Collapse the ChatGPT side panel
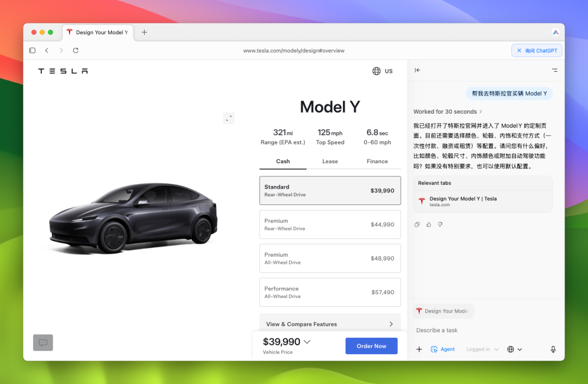 point(418,70)
